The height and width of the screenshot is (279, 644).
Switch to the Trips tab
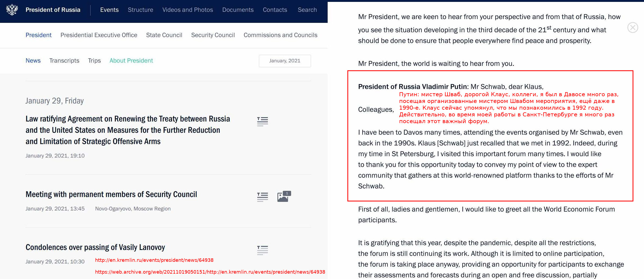click(94, 61)
